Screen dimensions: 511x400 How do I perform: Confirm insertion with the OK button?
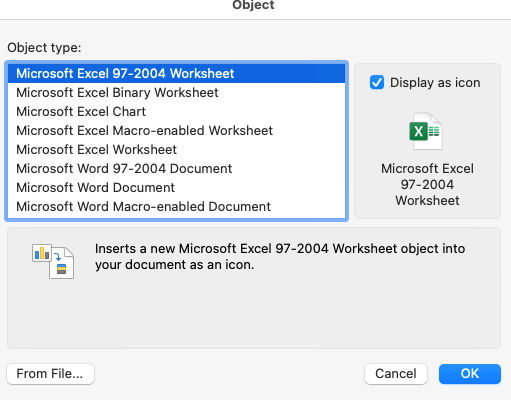470,374
